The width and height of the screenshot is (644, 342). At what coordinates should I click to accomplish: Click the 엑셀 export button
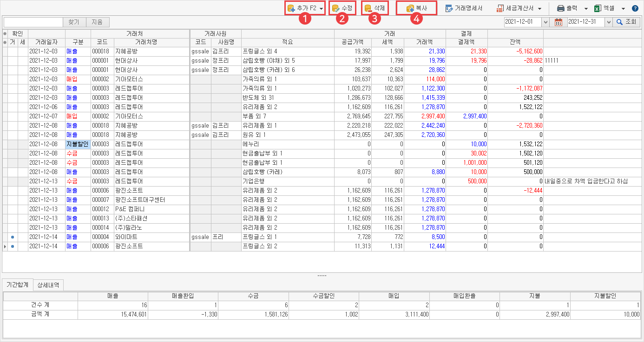click(x=605, y=8)
